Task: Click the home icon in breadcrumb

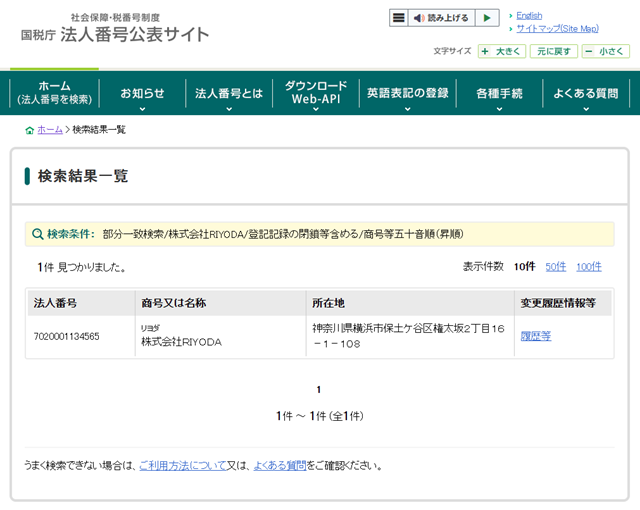Action: tap(29, 130)
